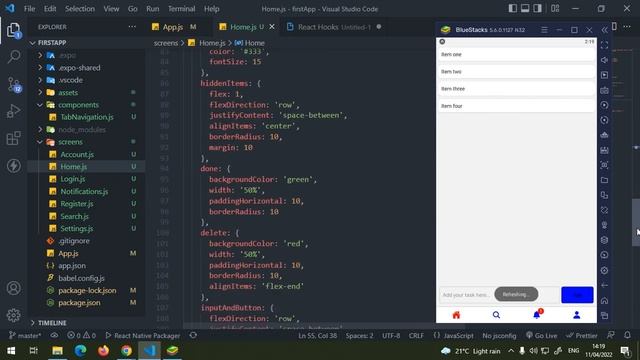This screenshot has width=640, height=360.
Task: Click BlueStacks back arrow in side toolbar
Action: [604, 285]
